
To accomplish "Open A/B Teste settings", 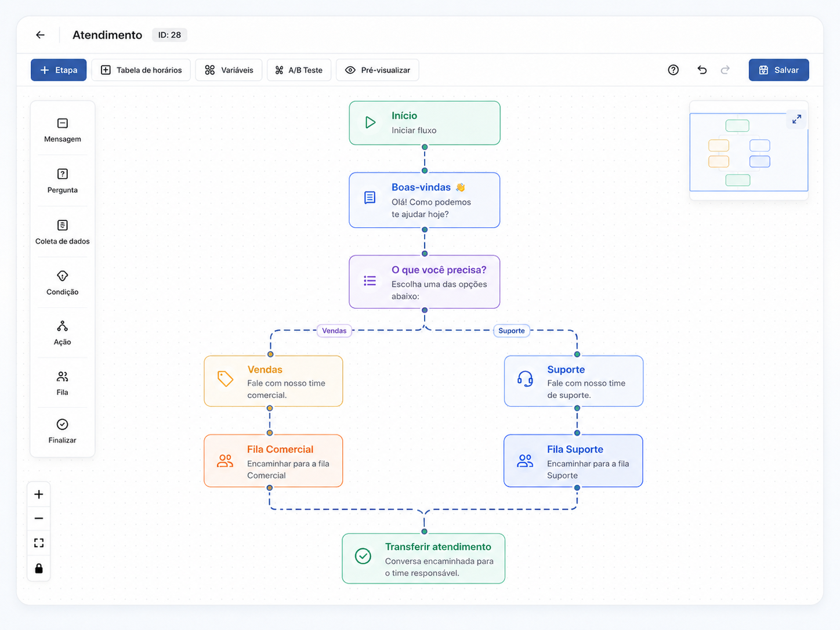I will tap(299, 70).
